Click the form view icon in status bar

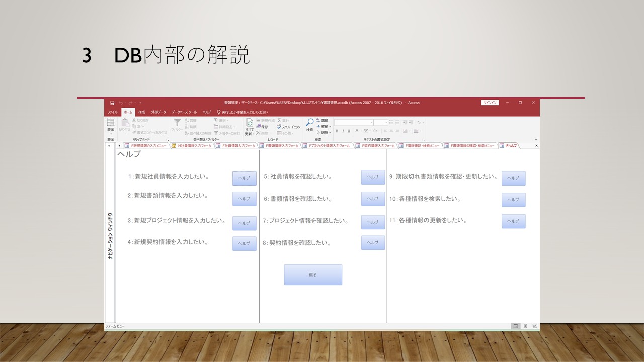click(515, 326)
